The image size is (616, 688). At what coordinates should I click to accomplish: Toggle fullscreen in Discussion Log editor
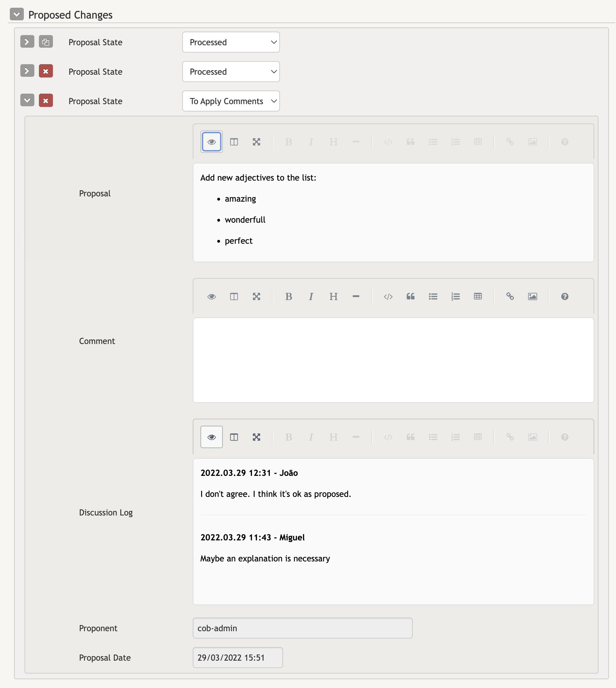click(256, 437)
